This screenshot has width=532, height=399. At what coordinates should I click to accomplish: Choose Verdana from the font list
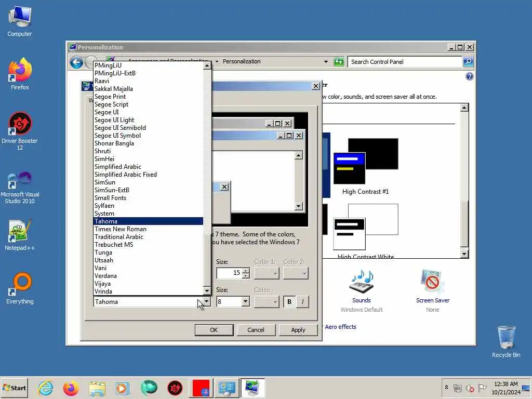148,276
